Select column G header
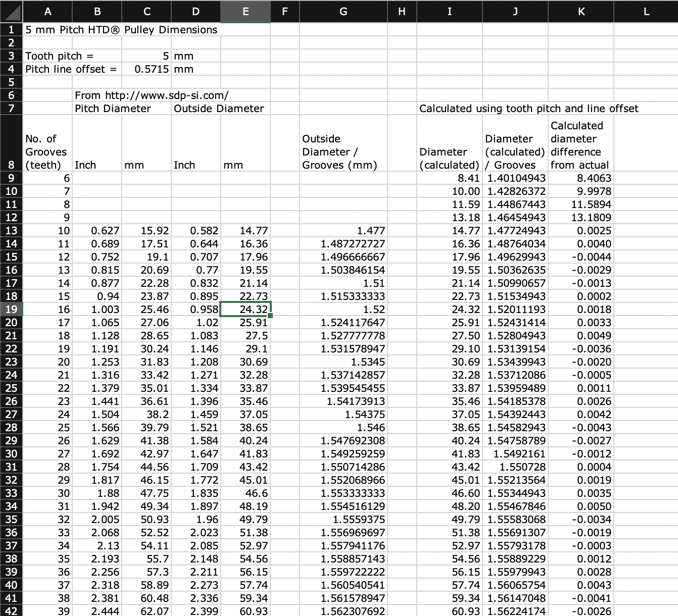678x616 pixels. (x=343, y=11)
